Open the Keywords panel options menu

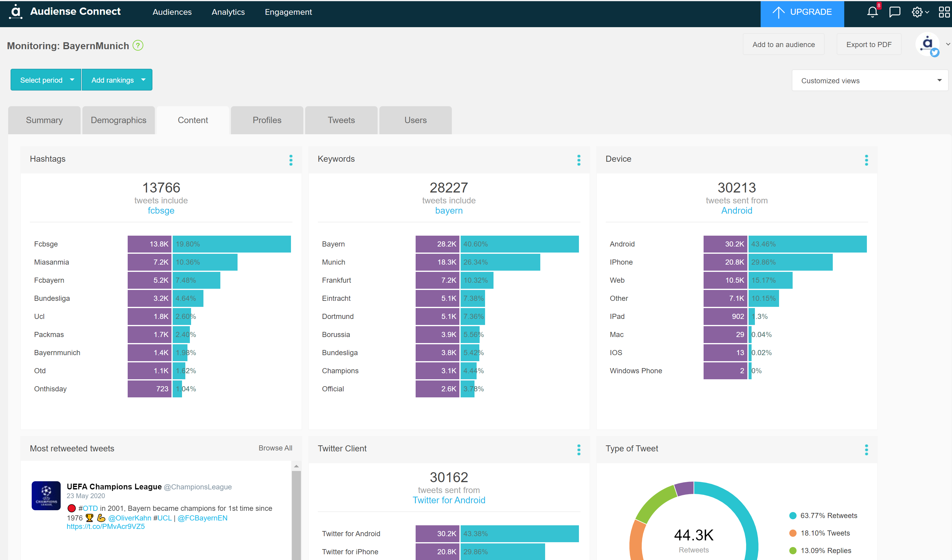coord(578,160)
